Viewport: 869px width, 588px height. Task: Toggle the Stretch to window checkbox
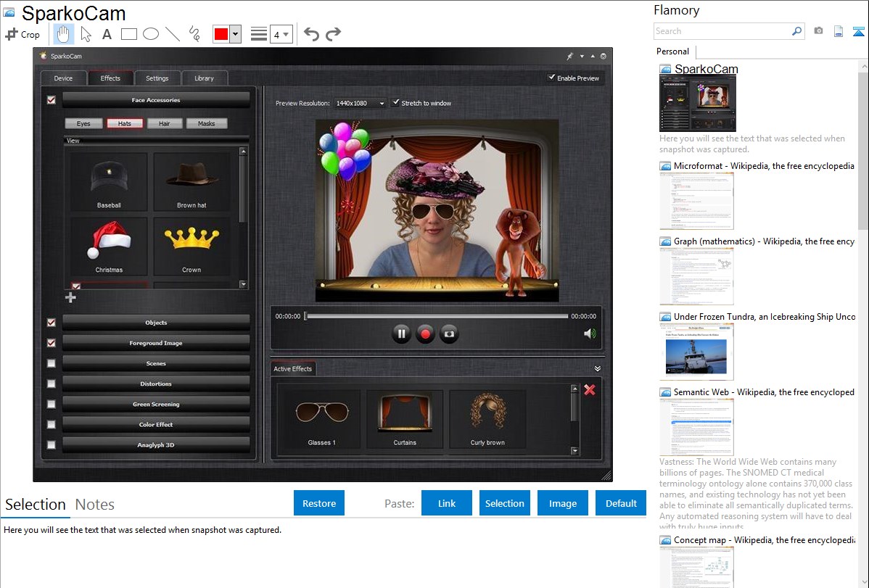point(396,103)
